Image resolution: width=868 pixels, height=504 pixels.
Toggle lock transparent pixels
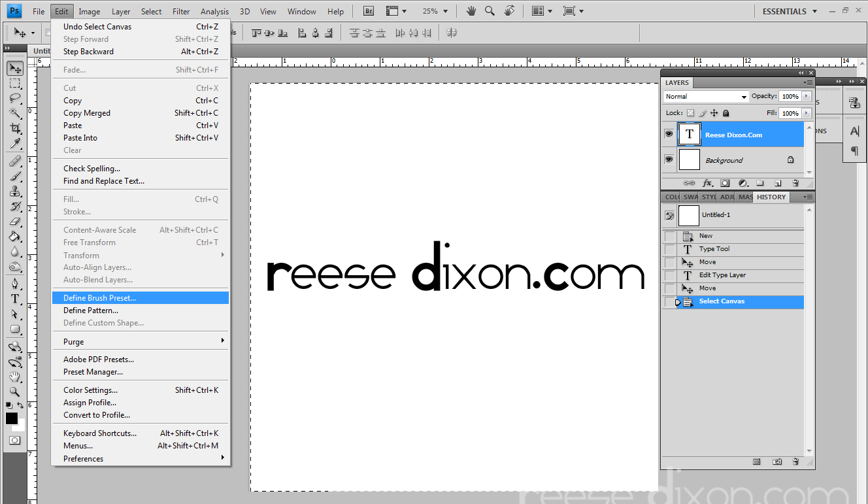click(690, 113)
